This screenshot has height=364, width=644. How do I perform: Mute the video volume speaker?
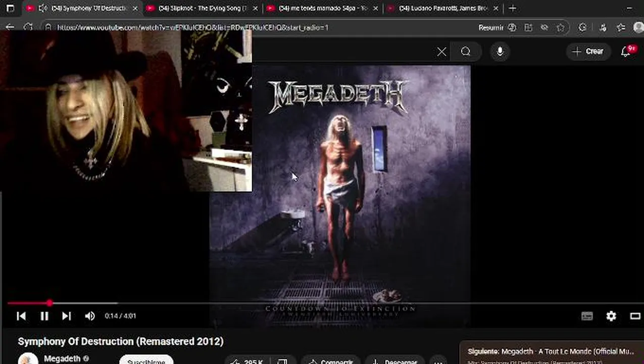[90, 316]
